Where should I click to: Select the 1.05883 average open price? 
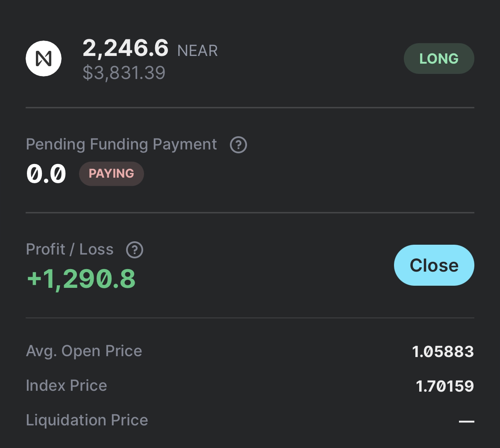coord(443,351)
